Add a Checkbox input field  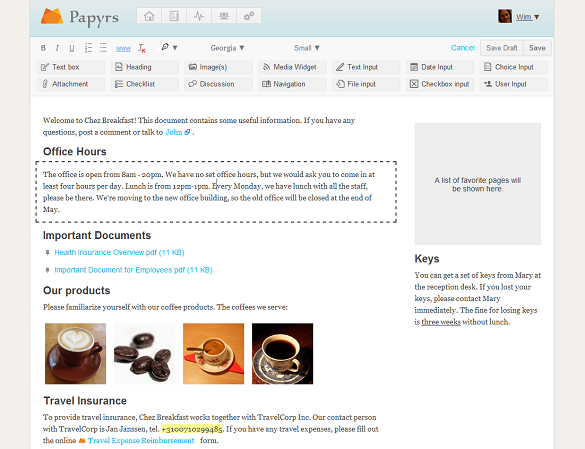[x=440, y=84]
